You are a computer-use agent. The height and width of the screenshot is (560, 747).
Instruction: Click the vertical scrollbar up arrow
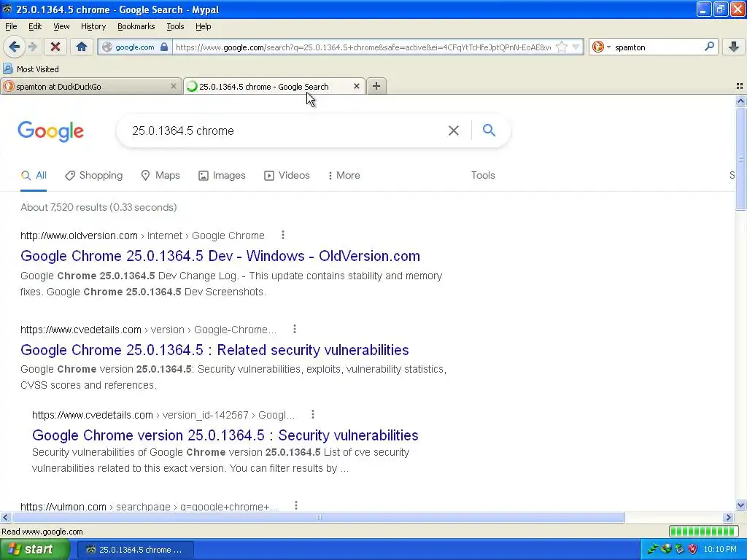pos(740,101)
